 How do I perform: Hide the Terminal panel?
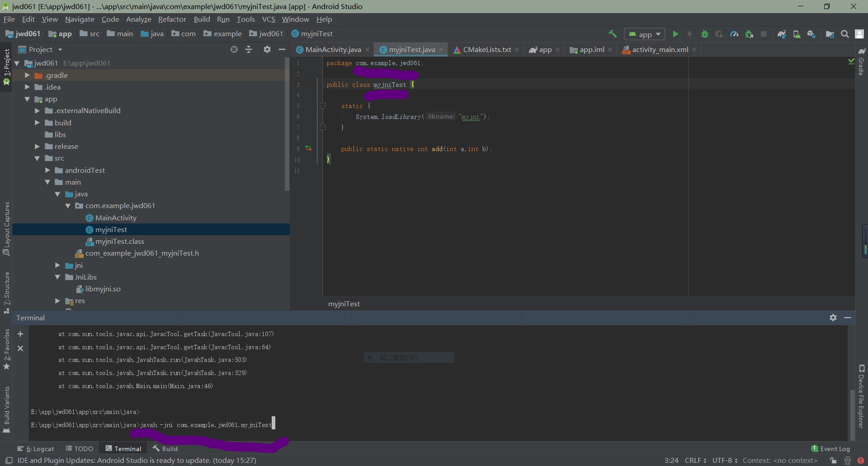point(848,318)
